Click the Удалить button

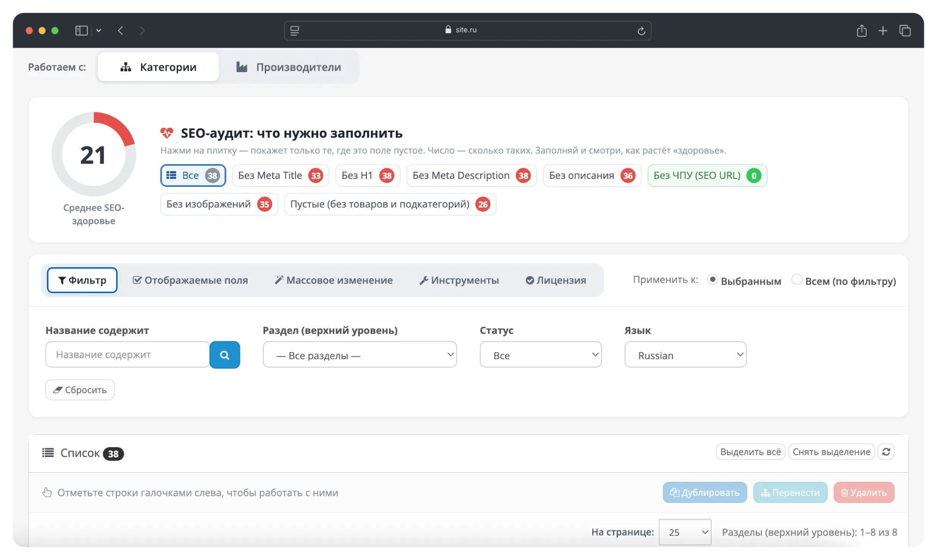coord(864,493)
